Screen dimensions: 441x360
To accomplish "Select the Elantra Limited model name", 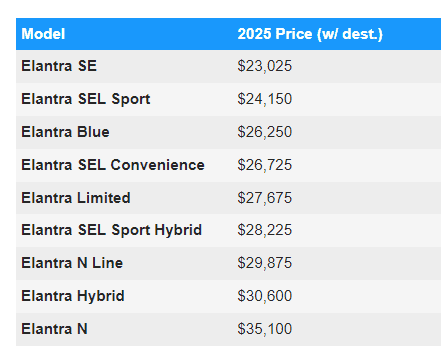I will coord(76,198).
